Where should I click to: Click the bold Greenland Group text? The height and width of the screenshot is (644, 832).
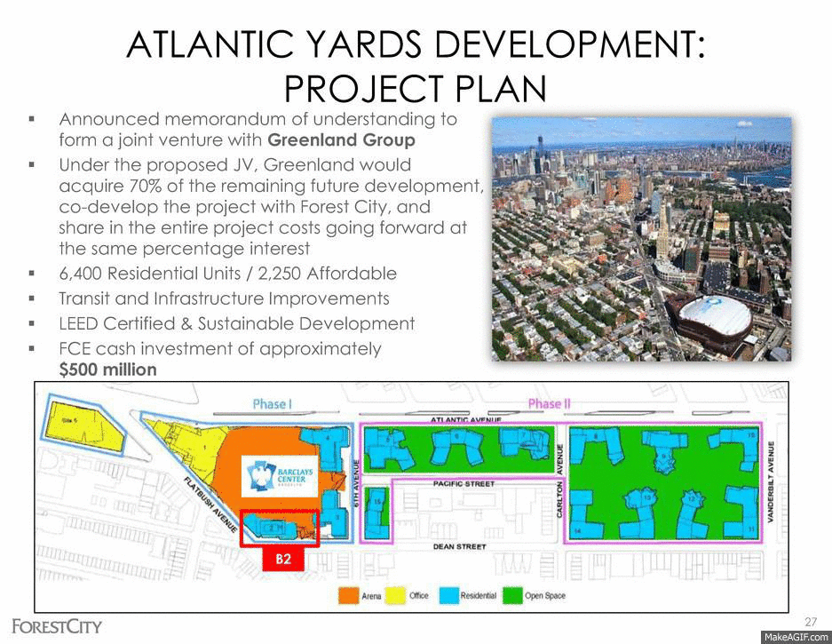coord(341,139)
